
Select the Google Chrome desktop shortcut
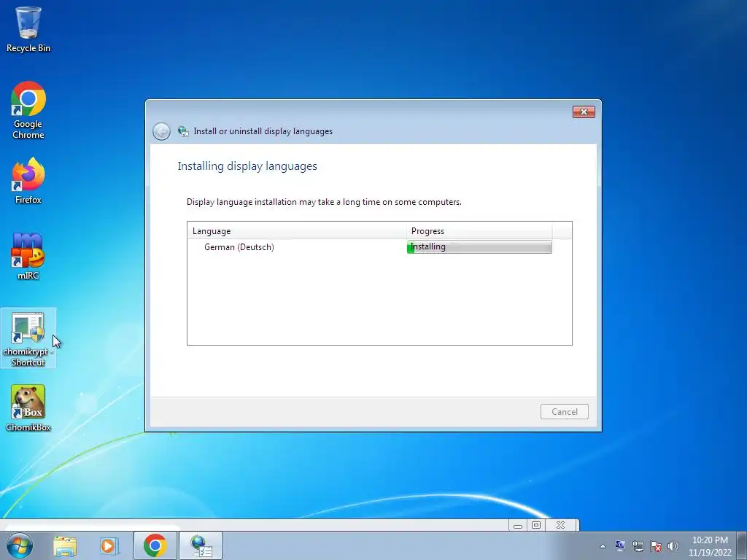[28, 110]
